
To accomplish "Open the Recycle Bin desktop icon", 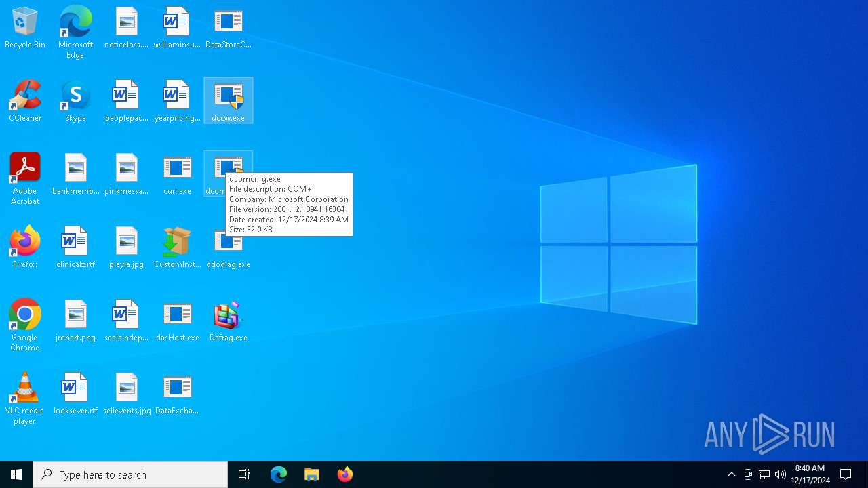I will point(25,28).
